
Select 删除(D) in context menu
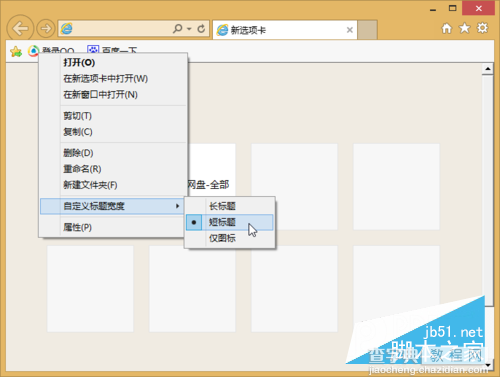point(113,153)
